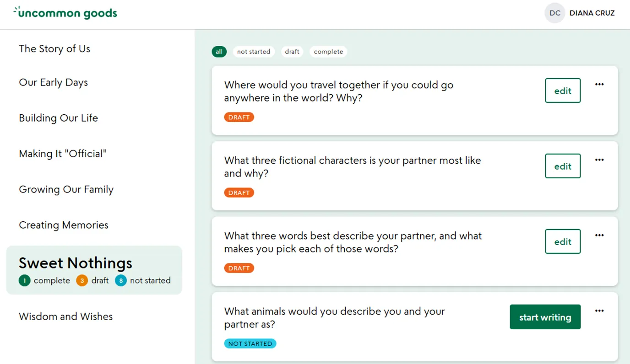Open 'The Story of Us' chapter
The width and height of the screenshot is (630, 364).
click(54, 49)
